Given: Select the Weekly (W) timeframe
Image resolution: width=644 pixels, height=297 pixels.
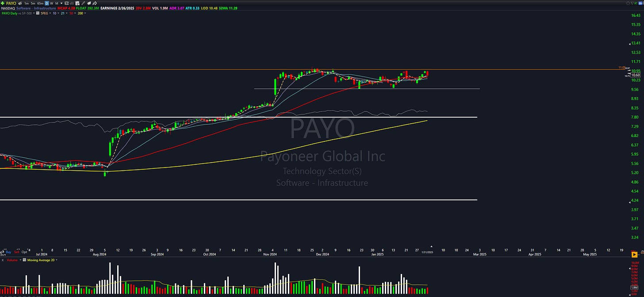Looking at the screenshot, I should coord(52,4).
